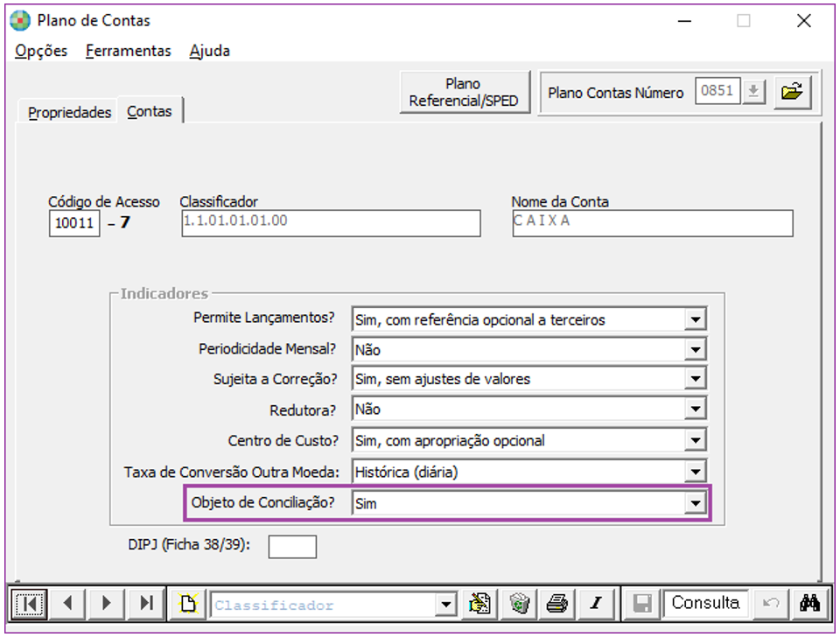Screen dimensions: 840x637
Task: Open the Periodicidade Mensal dropdown
Action: 696,350
